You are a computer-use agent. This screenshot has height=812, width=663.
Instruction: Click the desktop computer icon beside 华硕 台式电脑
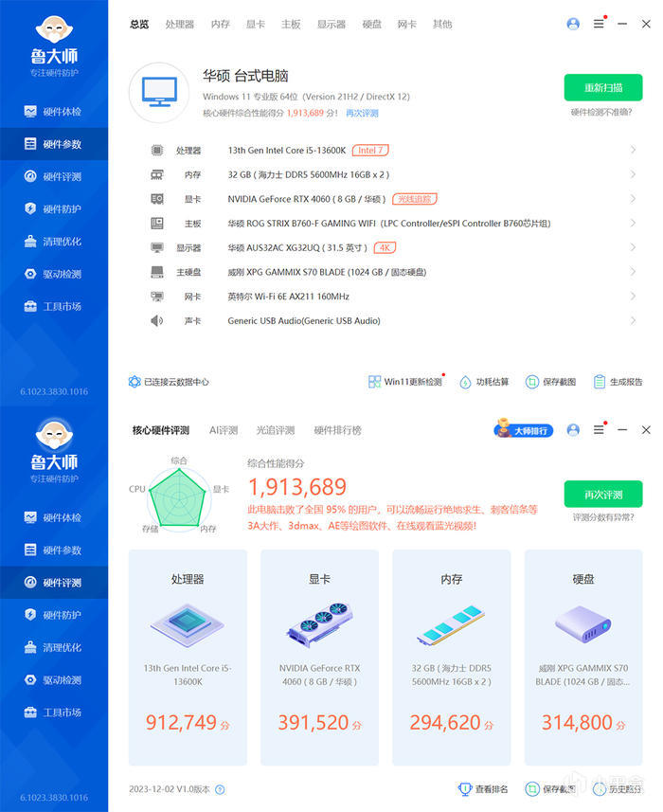(x=159, y=92)
